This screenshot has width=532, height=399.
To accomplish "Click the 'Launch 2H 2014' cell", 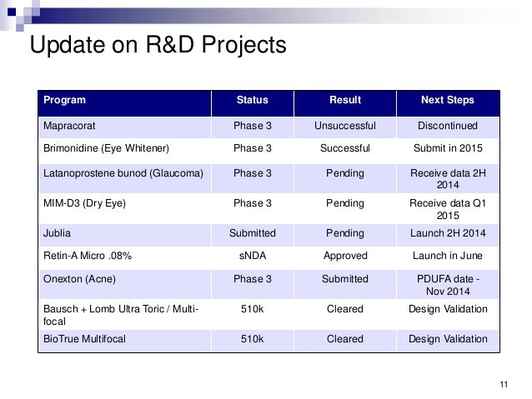I will tap(448, 233).
